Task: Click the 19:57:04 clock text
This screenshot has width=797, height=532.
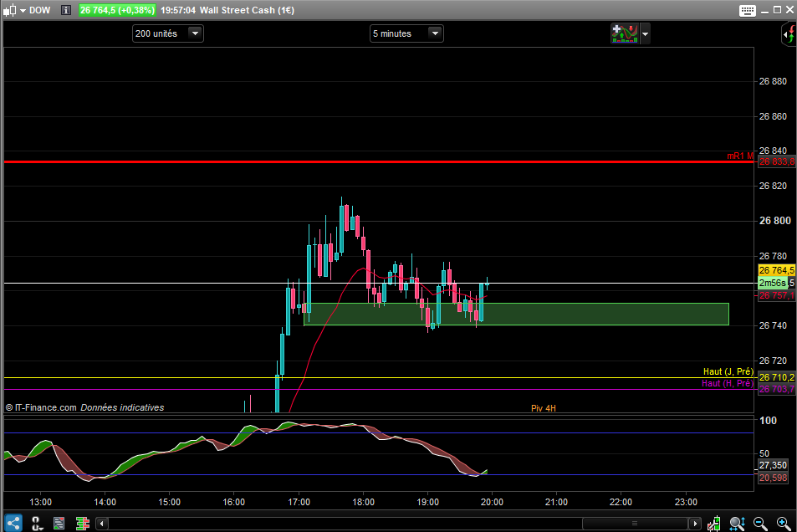Action: click(x=178, y=10)
